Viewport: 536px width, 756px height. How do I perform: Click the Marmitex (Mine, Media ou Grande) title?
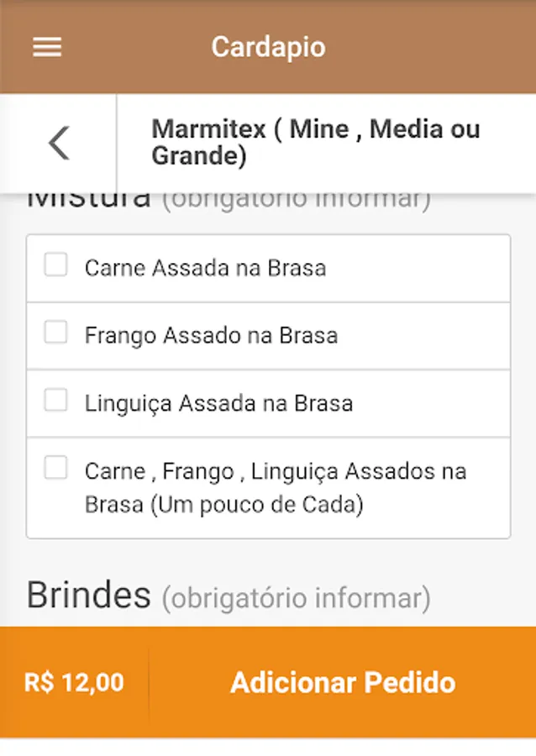coord(315,143)
